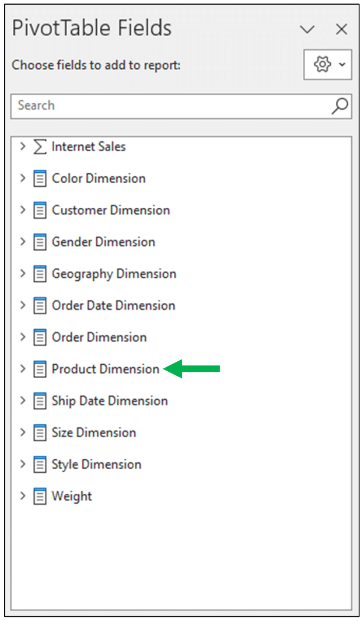Click the table icon next to Weight

38,496
